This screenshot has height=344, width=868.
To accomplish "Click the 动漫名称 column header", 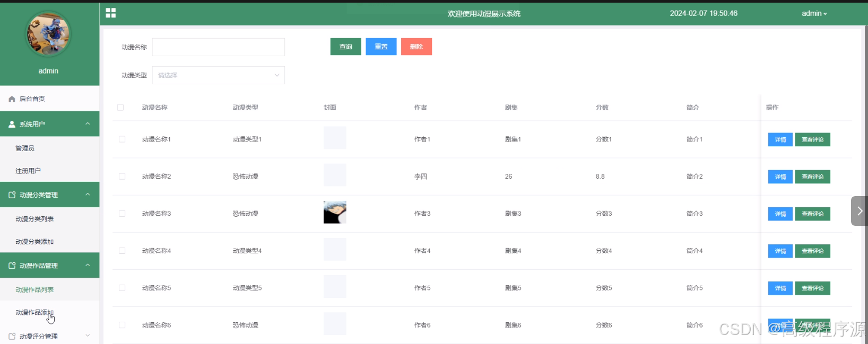I will point(155,108).
